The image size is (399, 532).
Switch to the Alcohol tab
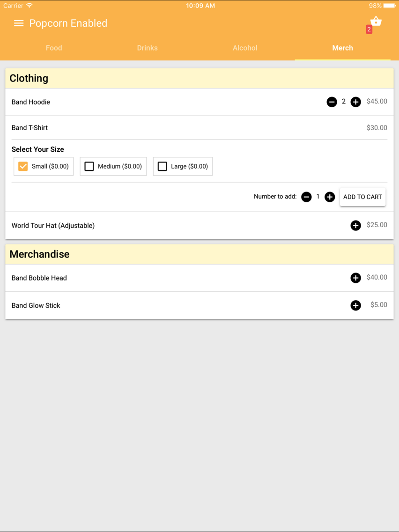245,48
